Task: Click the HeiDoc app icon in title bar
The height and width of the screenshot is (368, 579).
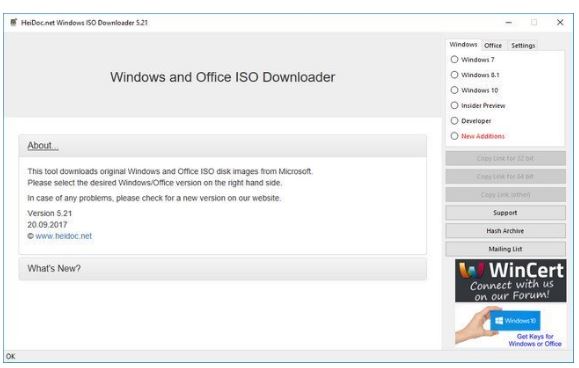Action: click(x=13, y=22)
